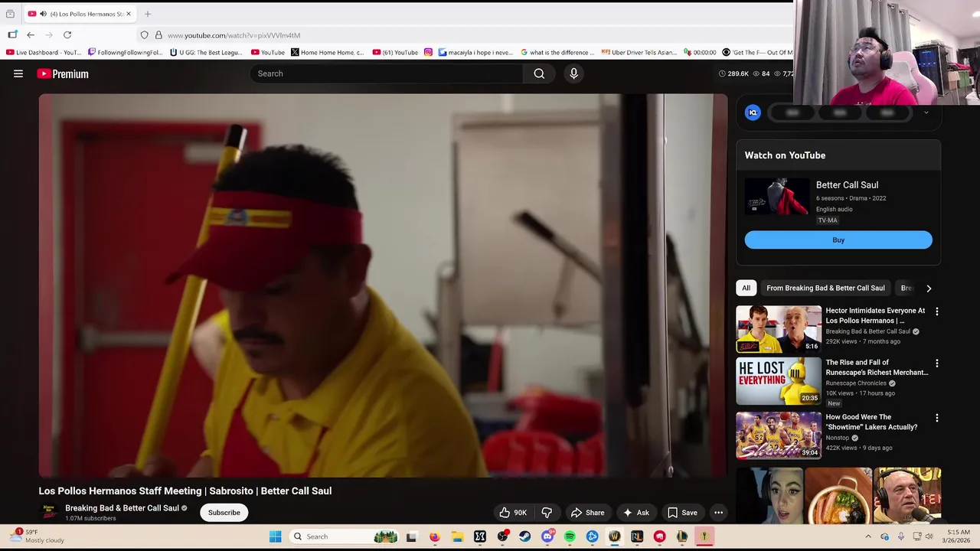This screenshot has width=980, height=551.
Task: Open Runescape Chronicles channel link
Action: (856, 383)
